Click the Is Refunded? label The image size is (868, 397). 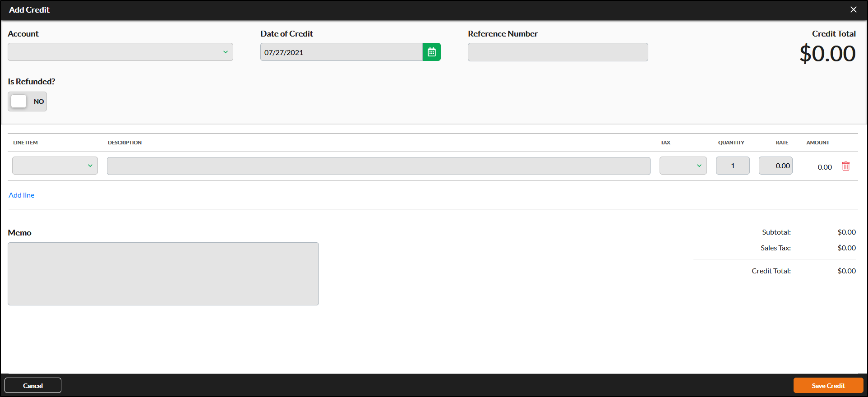[32, 81]
